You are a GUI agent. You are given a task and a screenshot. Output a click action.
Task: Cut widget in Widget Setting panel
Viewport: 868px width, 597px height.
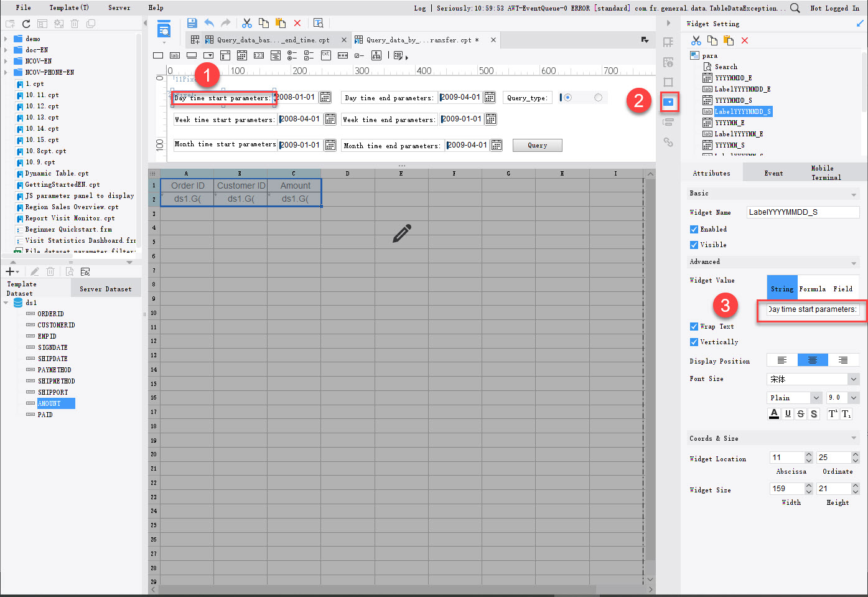tap(696, 40)
